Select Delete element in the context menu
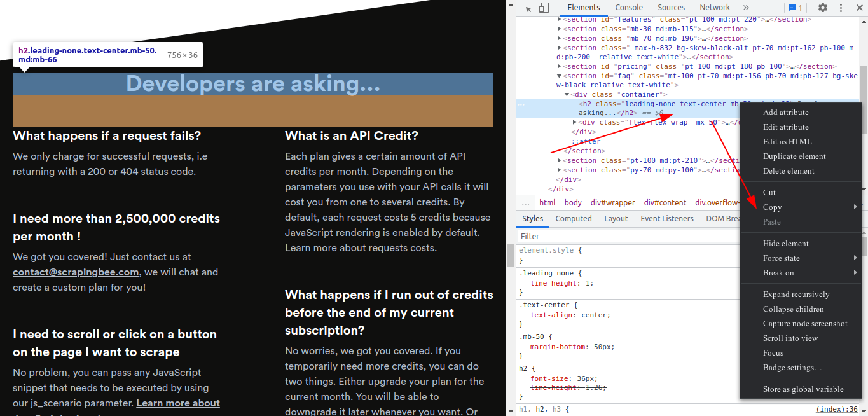Viewport: 868px width, 416px height. (789, 171)
